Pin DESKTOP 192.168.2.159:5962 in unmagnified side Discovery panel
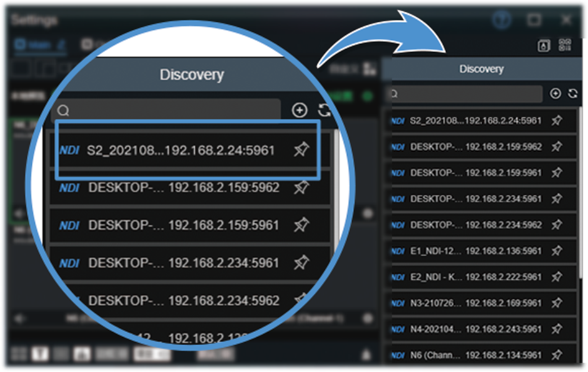 pyautogui.click(x=557, y=146)
